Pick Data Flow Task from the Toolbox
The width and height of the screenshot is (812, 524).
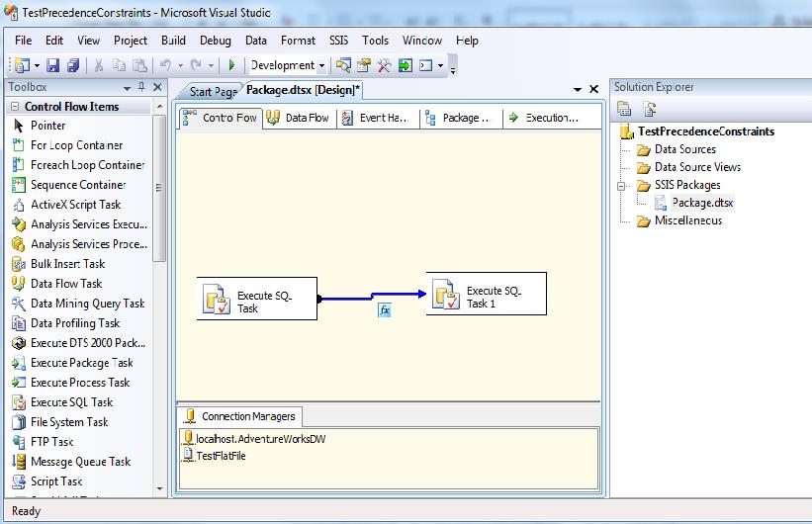(x=65, y=284)
